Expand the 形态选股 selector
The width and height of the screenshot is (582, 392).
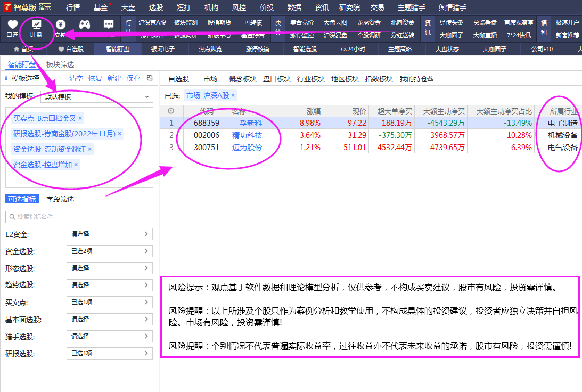coord(110,268)
